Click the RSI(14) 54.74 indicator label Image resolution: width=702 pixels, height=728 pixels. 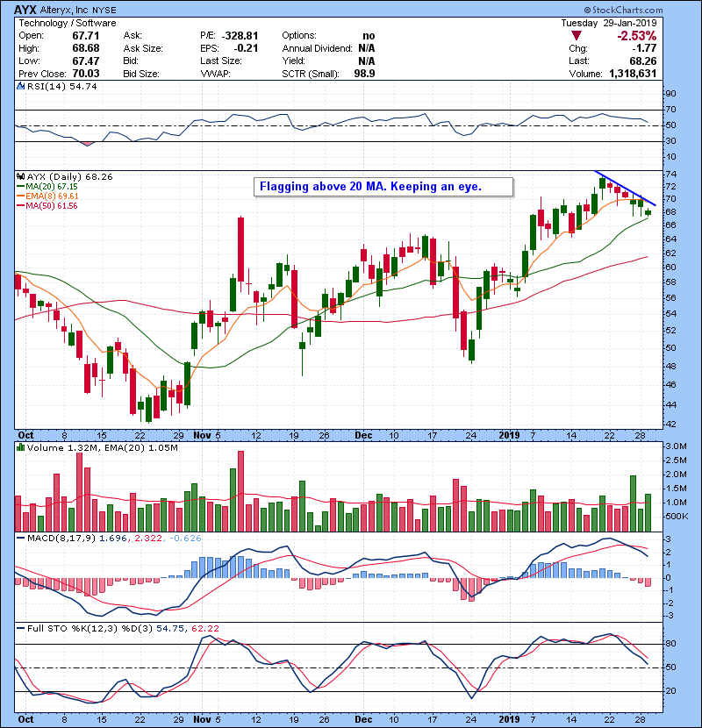62,86
